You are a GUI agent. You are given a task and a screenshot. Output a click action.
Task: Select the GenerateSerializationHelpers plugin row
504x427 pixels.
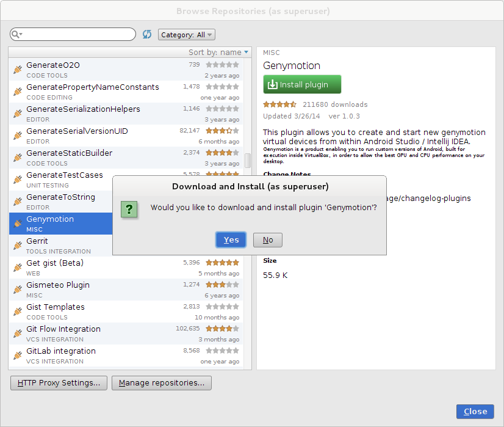(x=126, y=114)
